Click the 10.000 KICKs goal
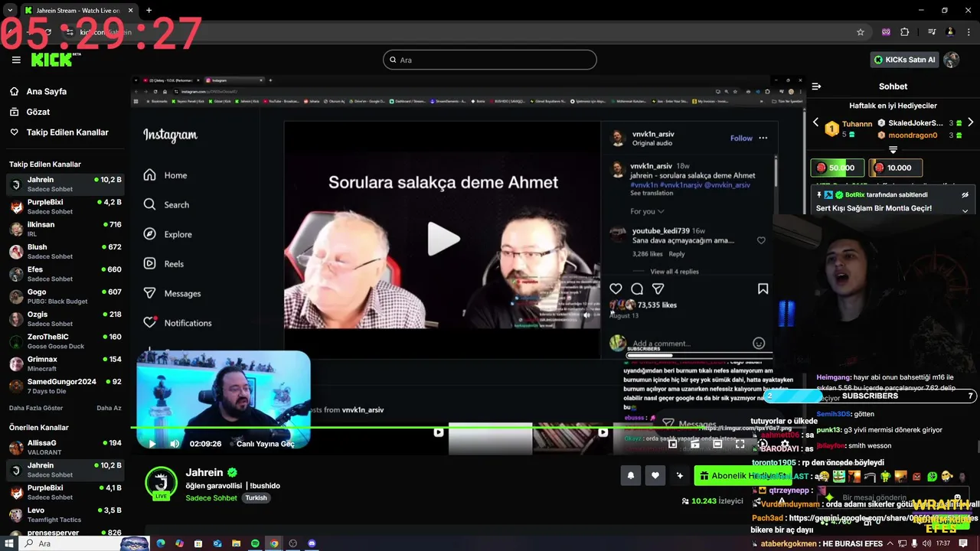Image resolution: width=980 pixels, height=551 pixels. (896, 168)
